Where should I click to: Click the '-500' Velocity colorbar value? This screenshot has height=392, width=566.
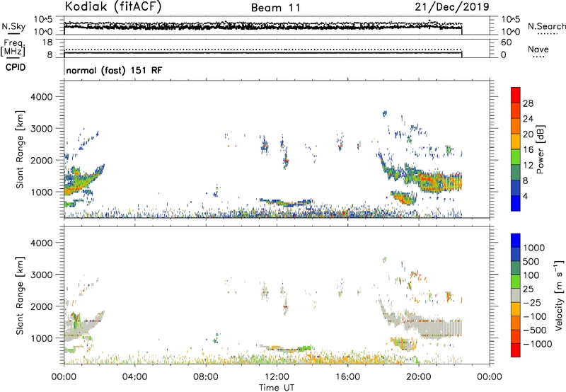point(534,330)
